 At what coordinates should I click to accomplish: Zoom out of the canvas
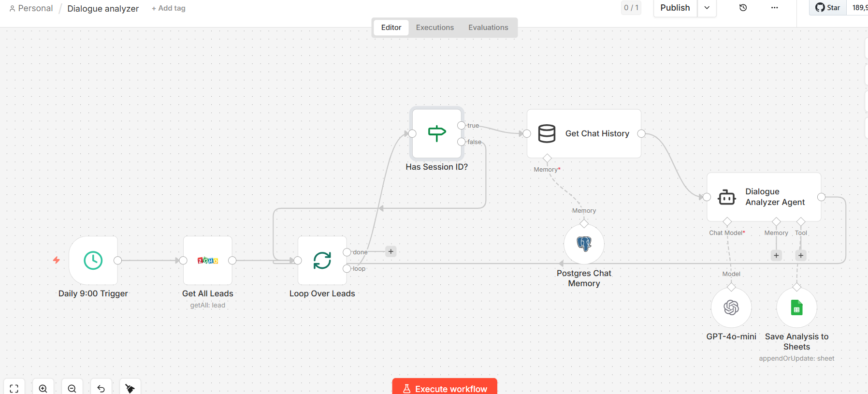pyautogui.click(x=72, y=388)
